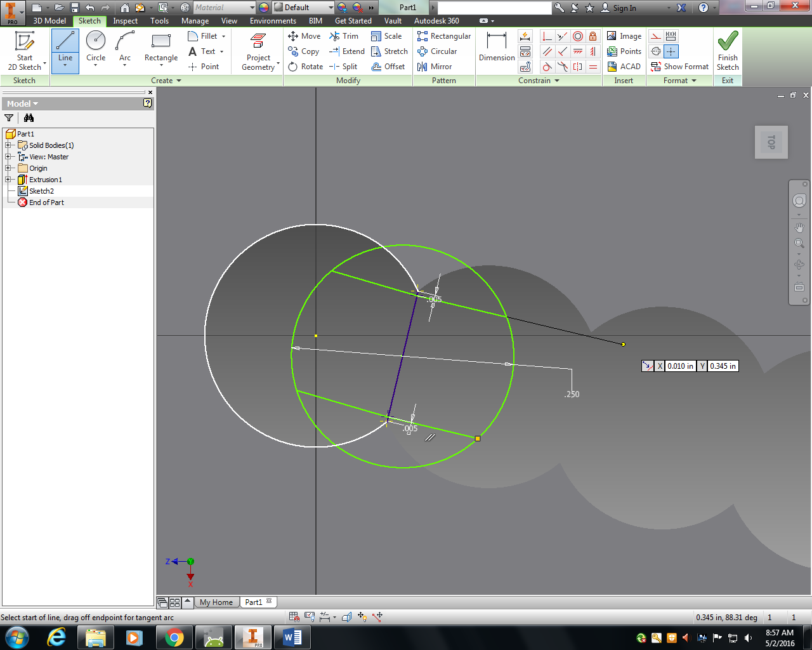Viewport: 812px width, 650px height.
Task: Toggle Show All Degrees of Freedom in status bar
Action: (x=362, y=617)
